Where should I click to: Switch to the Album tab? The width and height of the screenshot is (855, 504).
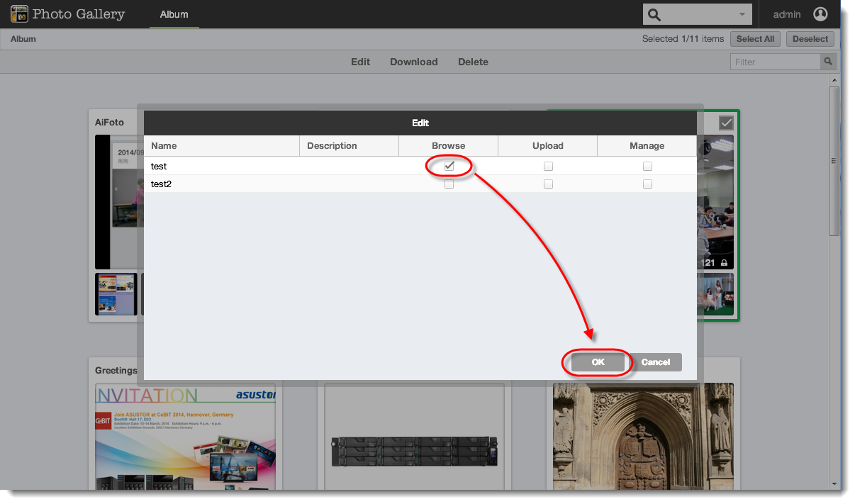click(174, 14)
